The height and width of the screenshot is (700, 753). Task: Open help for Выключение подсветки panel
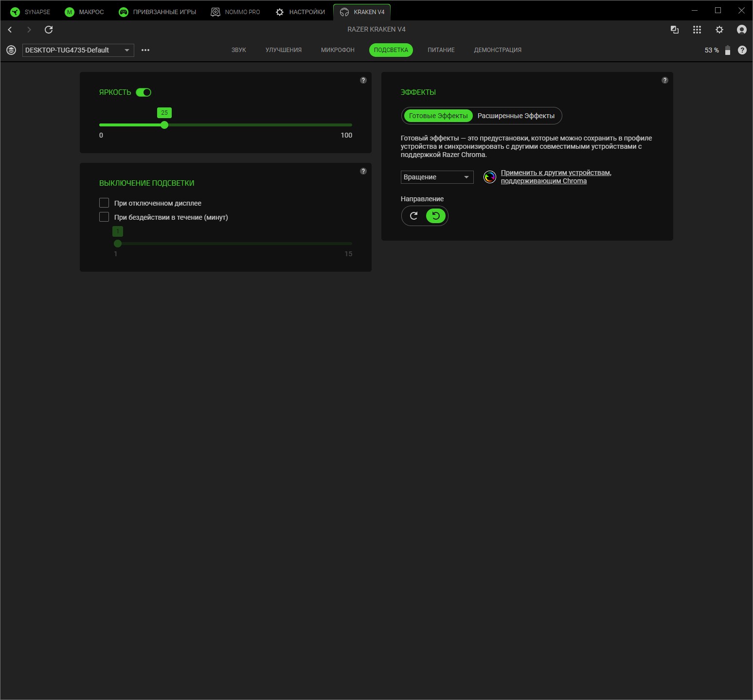[x=363, y=171]
